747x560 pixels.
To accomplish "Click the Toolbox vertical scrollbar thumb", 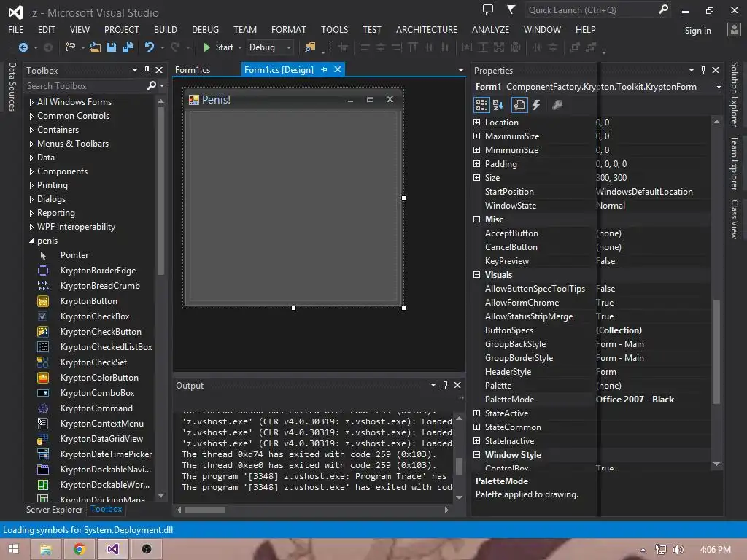I will (x=160, y=190).
